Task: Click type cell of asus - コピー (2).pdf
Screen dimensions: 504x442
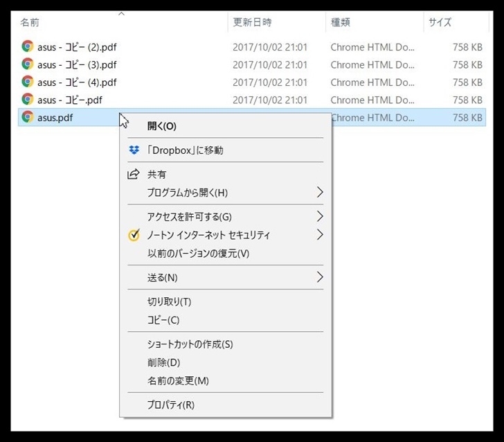Action: click(x=372, y=47)
